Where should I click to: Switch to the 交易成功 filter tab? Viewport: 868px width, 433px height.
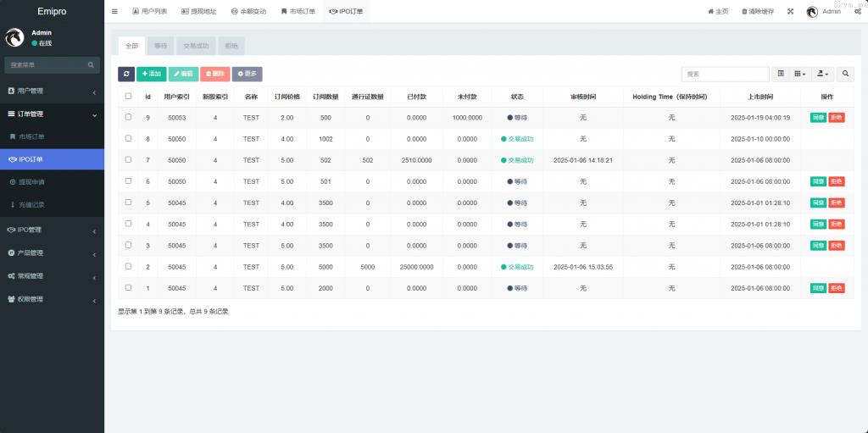(196, 46)
